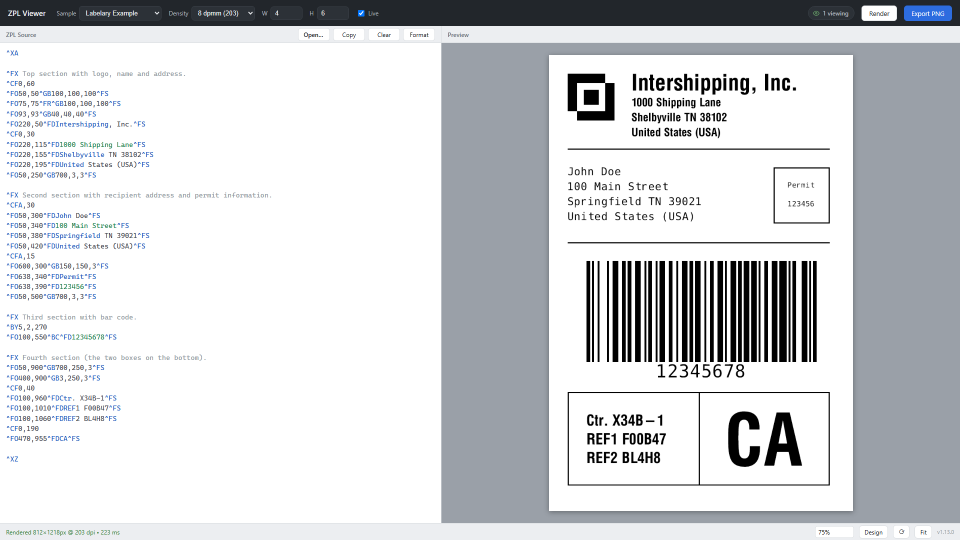This screenshot has height=540, width=960.
Task: Click the eye icon in viewing badge
Action: 816,13
